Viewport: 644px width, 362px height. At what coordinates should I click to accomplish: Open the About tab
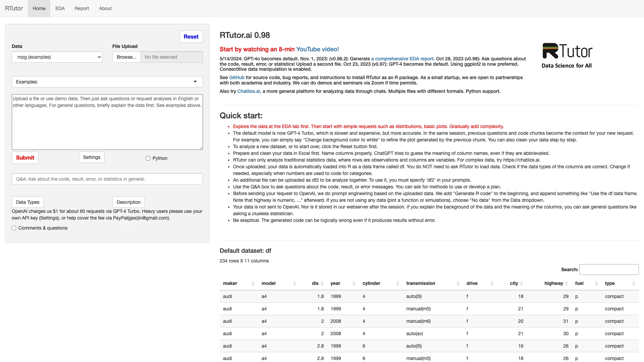(x=105, y=8)
